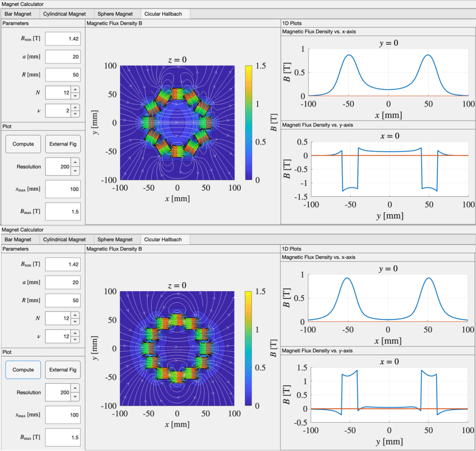Switch to Bar Magnet tab in upper window

(x=18, y=14)
